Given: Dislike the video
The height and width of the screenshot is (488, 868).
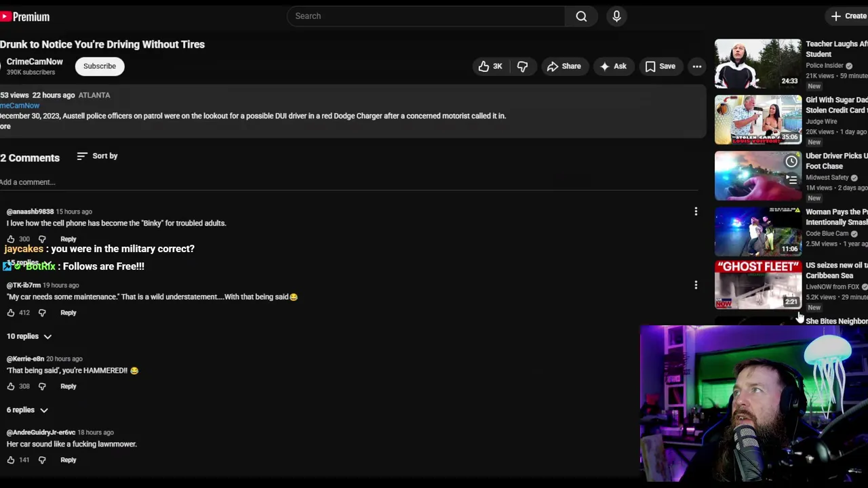Looking at the screenshot, I should [x=522, y=66].
